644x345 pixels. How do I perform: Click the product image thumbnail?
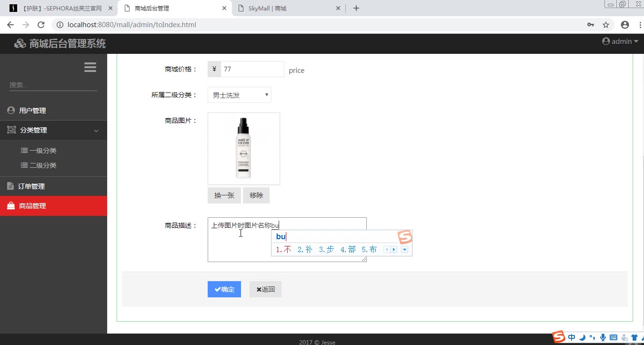(x=244, y=149)
